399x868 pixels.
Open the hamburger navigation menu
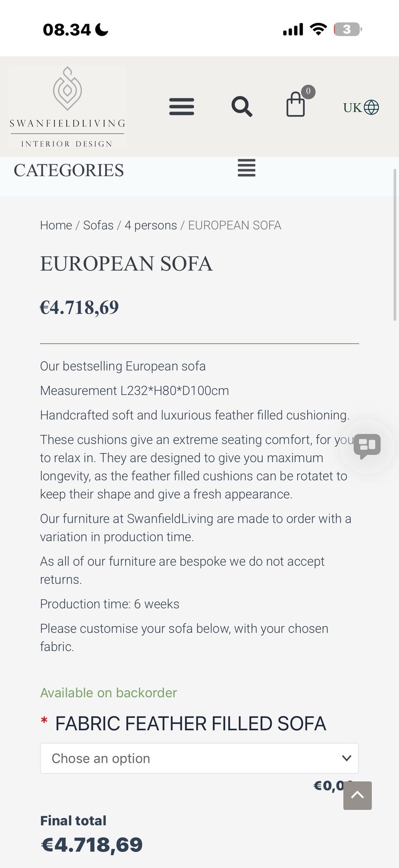point(182,107)
